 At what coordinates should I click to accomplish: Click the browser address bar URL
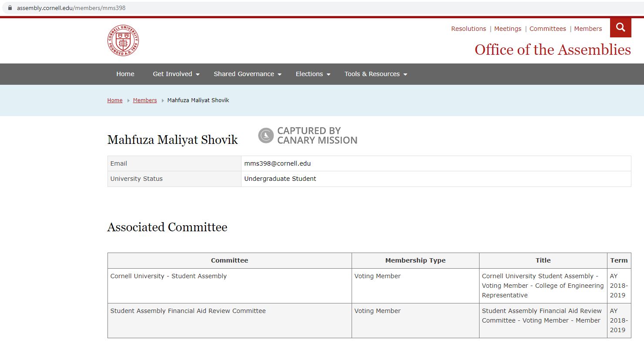71,8
